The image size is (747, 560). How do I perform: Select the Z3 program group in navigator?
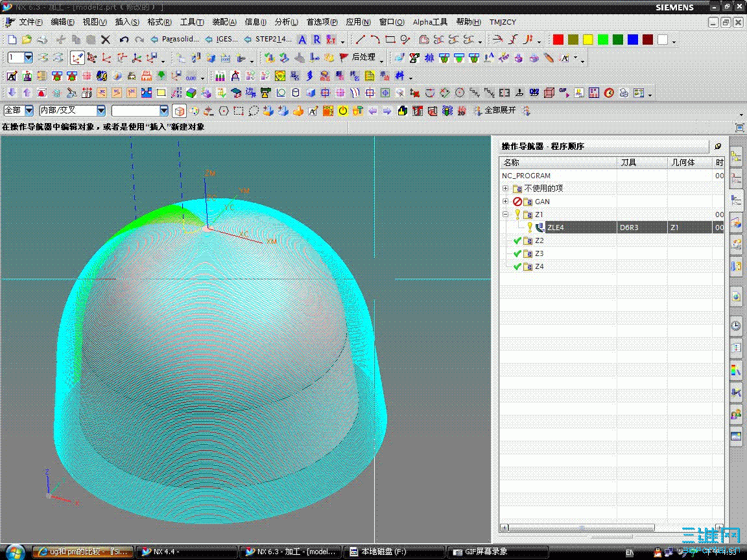click(x=539, y=253)
